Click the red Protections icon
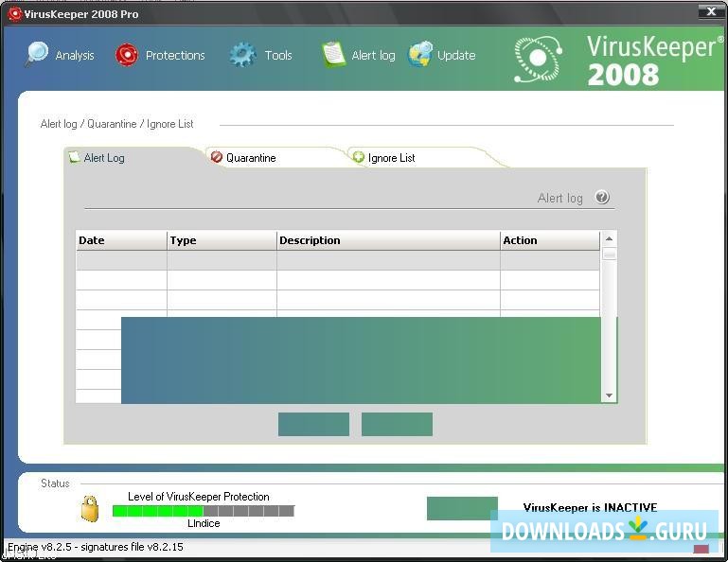Image resolution: width=728 pixels, height=562 pixels. click(126, 55)
